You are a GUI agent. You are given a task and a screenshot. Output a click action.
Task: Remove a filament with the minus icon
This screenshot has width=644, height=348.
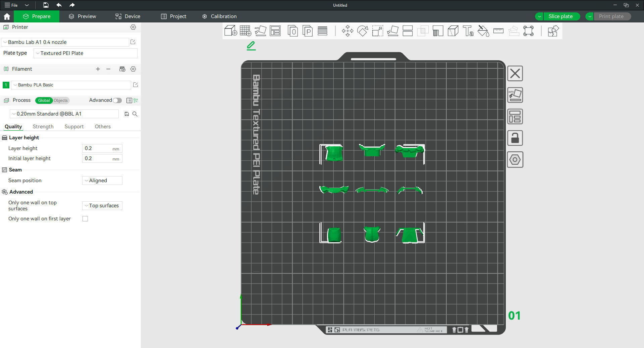click(x=108, y=69)
